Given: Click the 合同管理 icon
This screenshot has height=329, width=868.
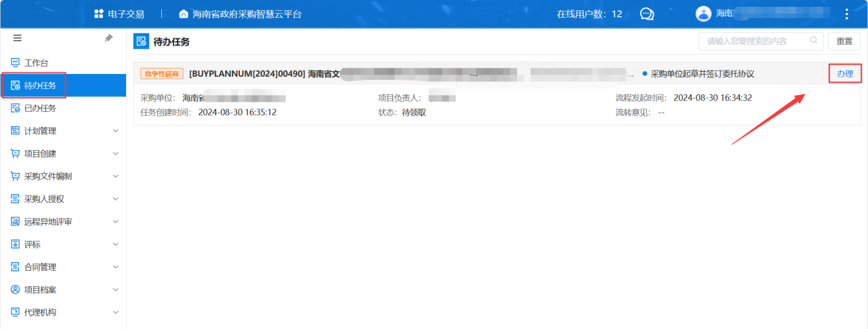Looking at the screenshot, I should (15, 267).
